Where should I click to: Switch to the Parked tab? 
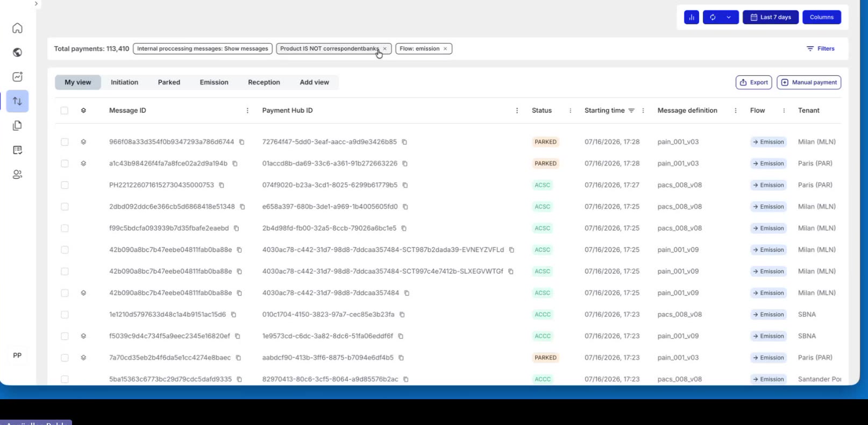point(169,82)
